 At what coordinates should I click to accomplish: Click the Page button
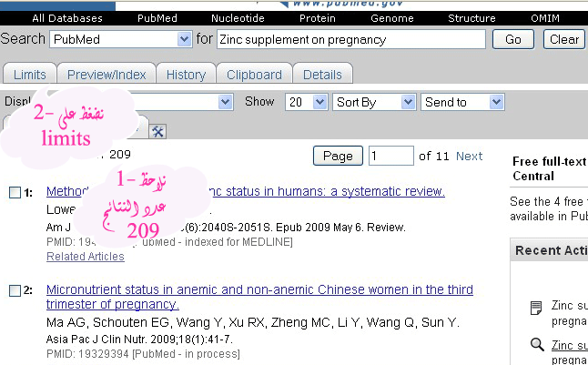tap(338, 156)
